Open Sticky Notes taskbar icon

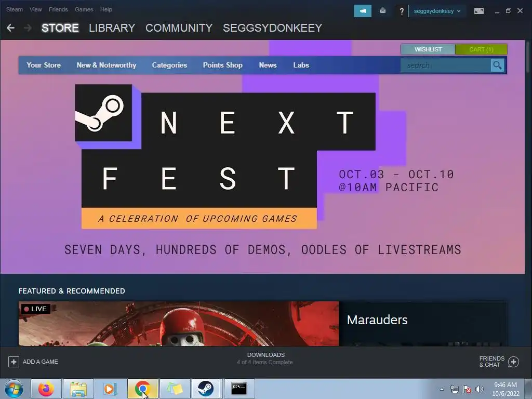175,389
